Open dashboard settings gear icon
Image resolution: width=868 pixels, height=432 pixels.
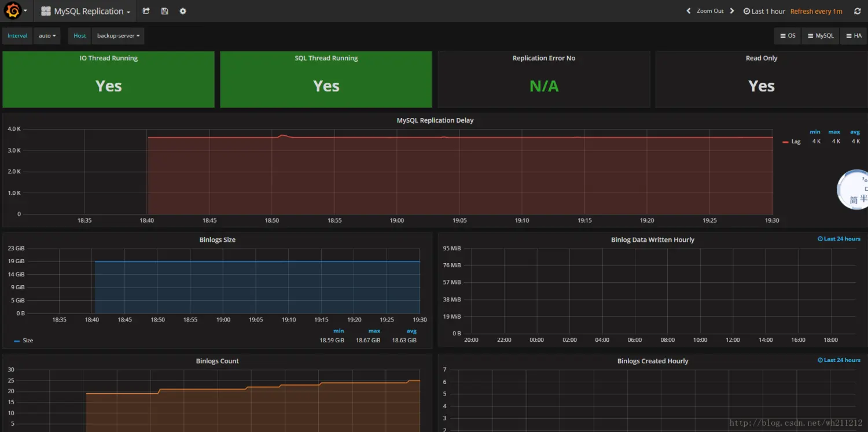pyautogui.click(x=183, y=11)
